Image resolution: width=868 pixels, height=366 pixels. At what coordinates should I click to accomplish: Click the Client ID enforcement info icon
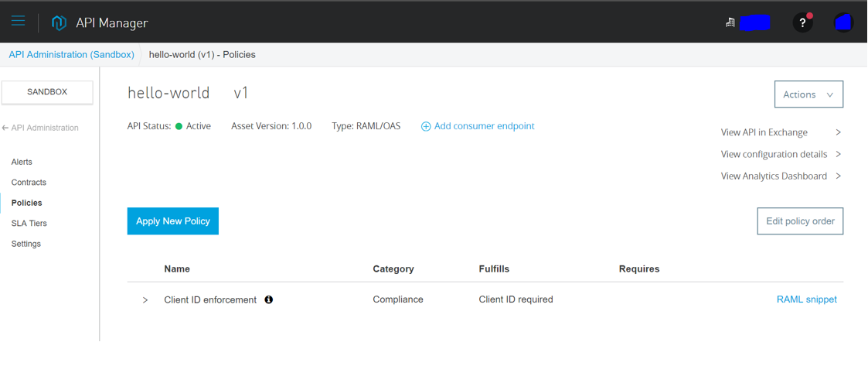click(x=268, y=299)
